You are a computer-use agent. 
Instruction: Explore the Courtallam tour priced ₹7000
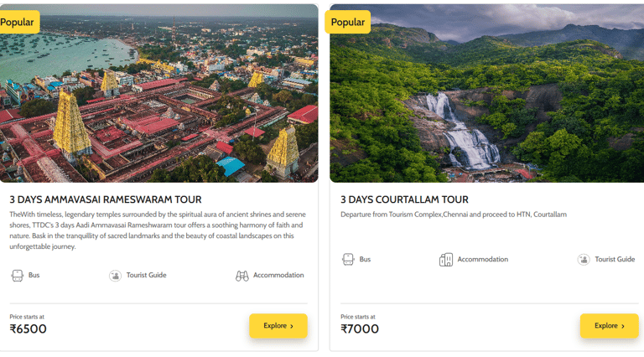point(610,326)
